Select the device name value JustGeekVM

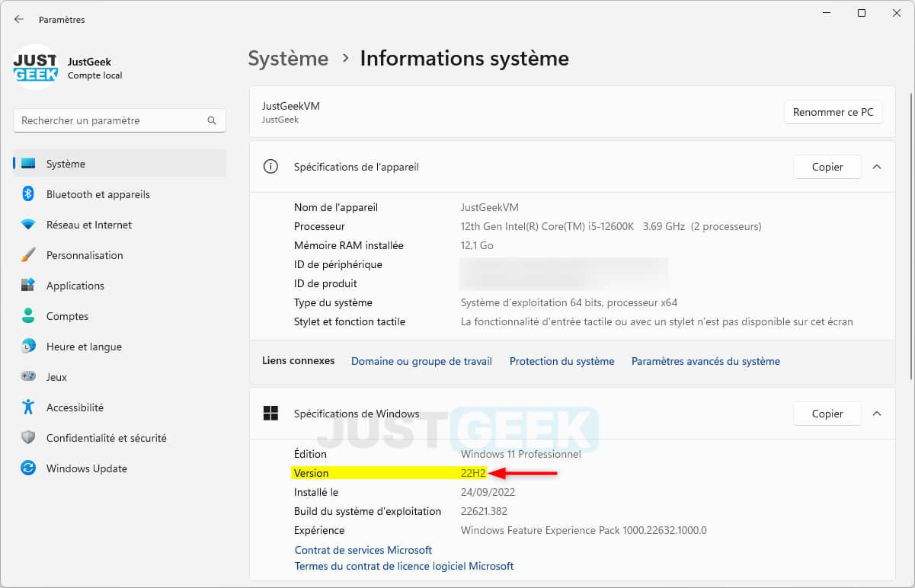490,207
